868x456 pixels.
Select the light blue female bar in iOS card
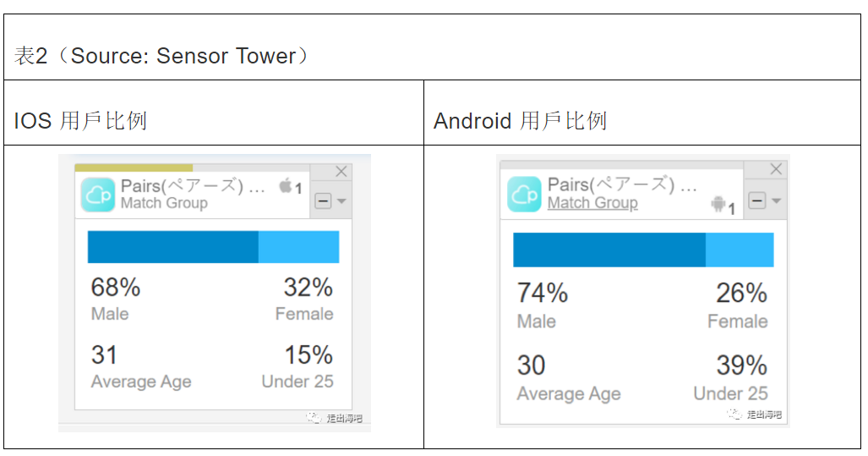298,247
